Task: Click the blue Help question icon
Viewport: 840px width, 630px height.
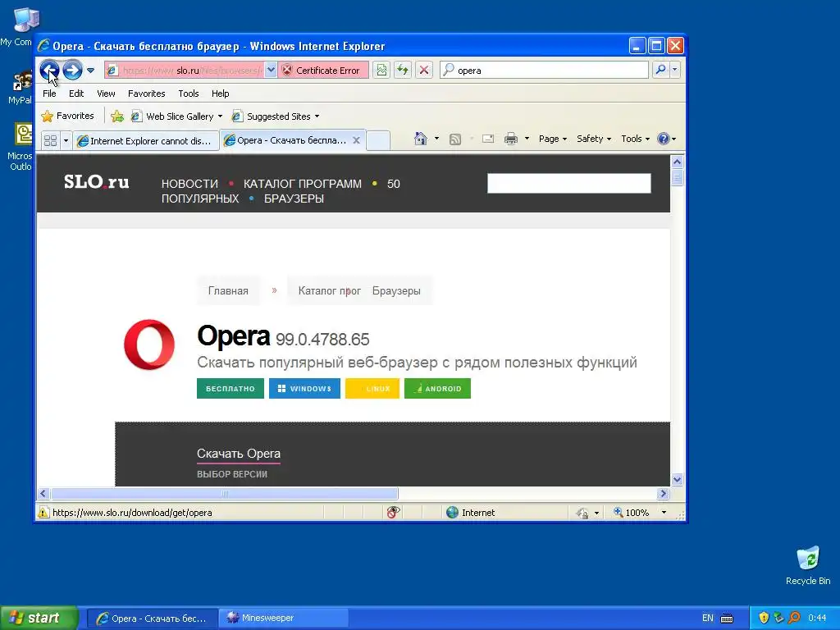Action: tap(663, 139)
